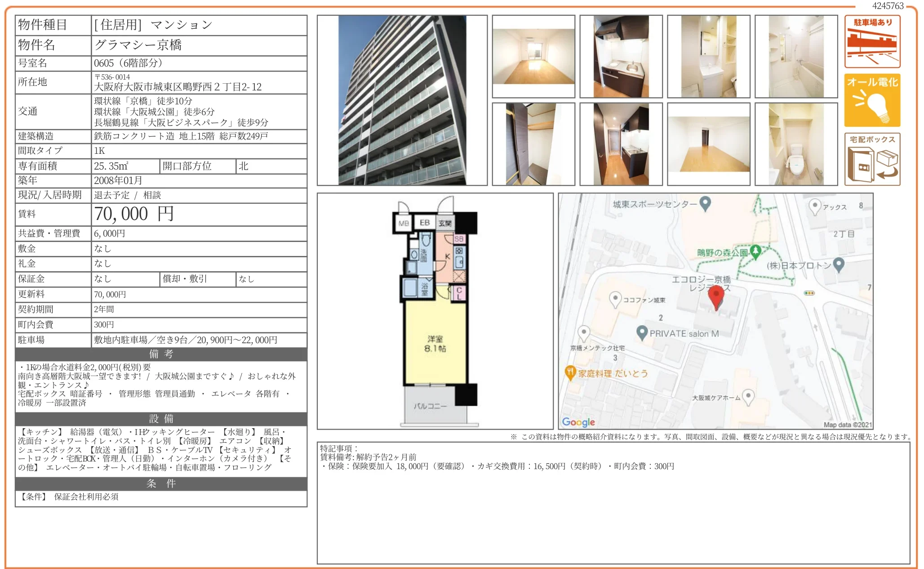Screen dimensions: 924x569
Task: Open the washbasin photo thumbnail
Action: pos(708,56)
